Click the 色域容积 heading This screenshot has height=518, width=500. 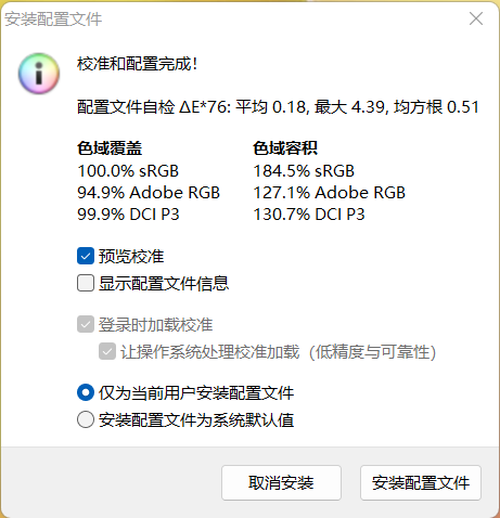(285, 148)
